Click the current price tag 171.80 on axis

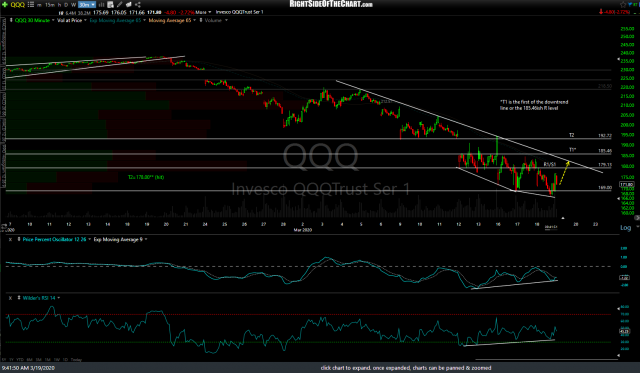(627, 184)
